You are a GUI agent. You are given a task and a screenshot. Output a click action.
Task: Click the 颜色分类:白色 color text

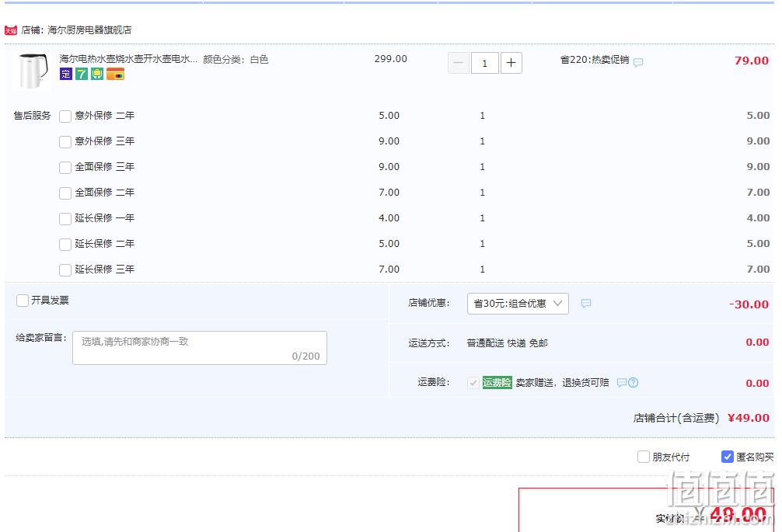(x=236, y=60)
